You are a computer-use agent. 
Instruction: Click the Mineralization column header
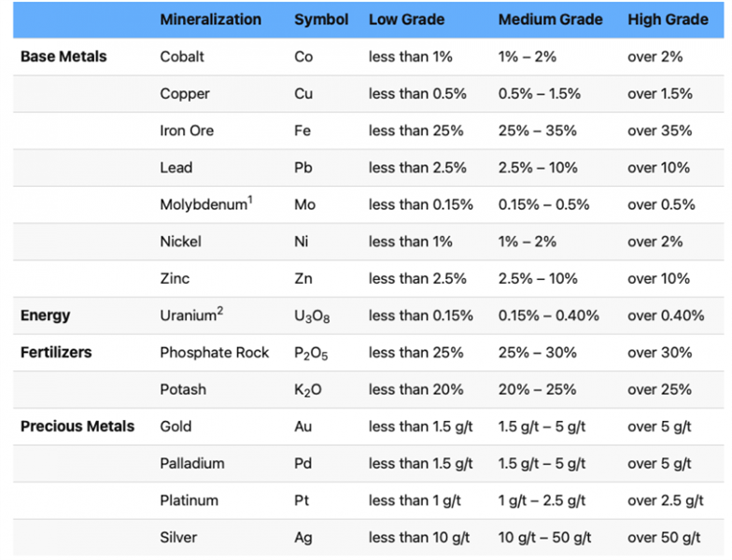point(211,20)
